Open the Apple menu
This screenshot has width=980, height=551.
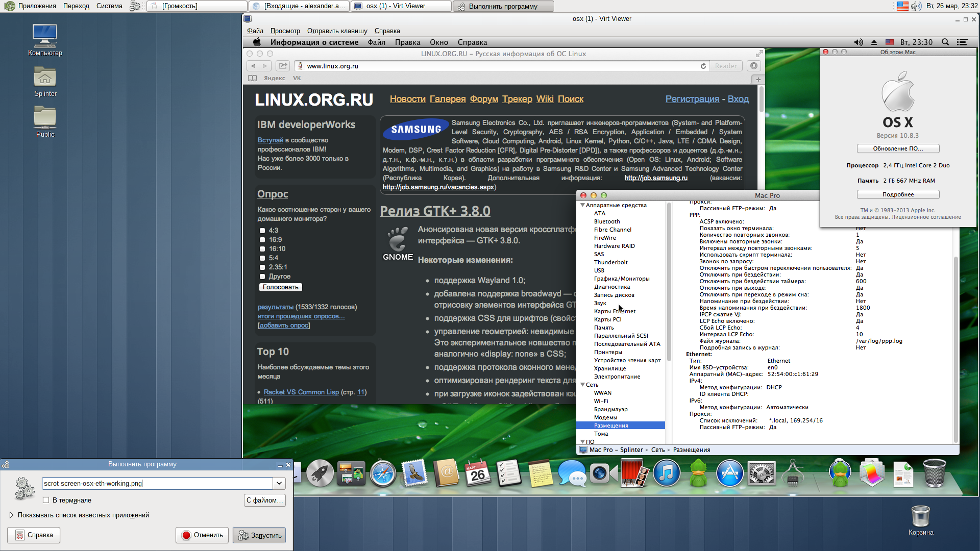(257, 42)
